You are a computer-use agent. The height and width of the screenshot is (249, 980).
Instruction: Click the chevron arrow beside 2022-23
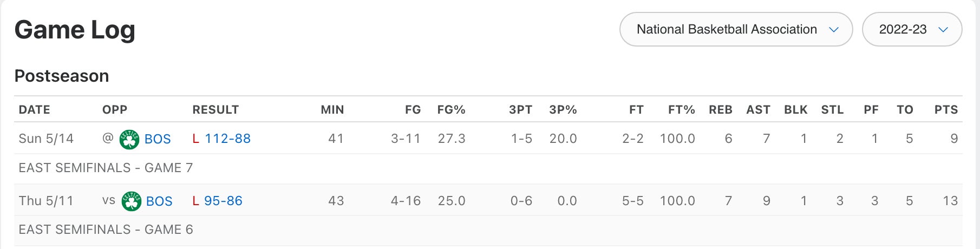(x=943, y=30)
